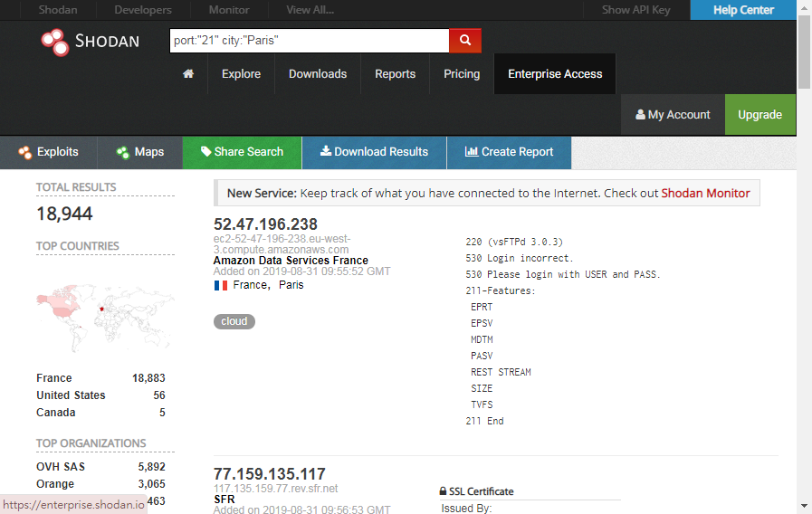Click the world map of top countries
This screenshot has width=812, height=514.
click(104, 318)
